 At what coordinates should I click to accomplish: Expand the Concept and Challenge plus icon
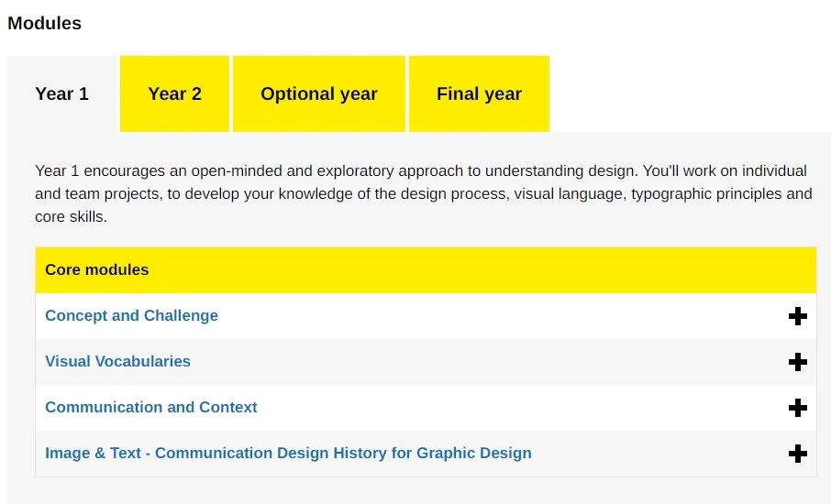(x=797, y=316)
